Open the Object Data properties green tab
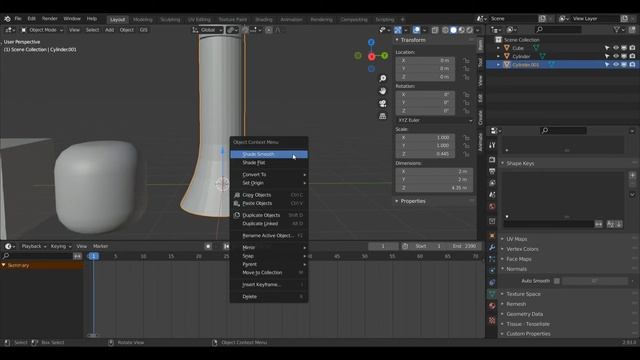The width and height of the screenshot is (640, 360). [x=492, y=294]
